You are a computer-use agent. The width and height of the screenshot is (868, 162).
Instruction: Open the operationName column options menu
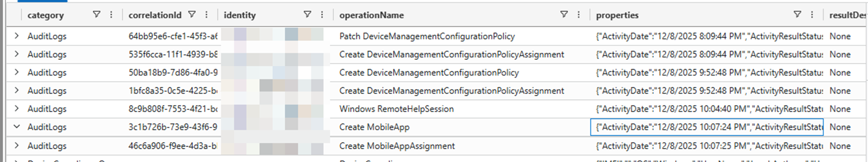(x=579, y=14)
